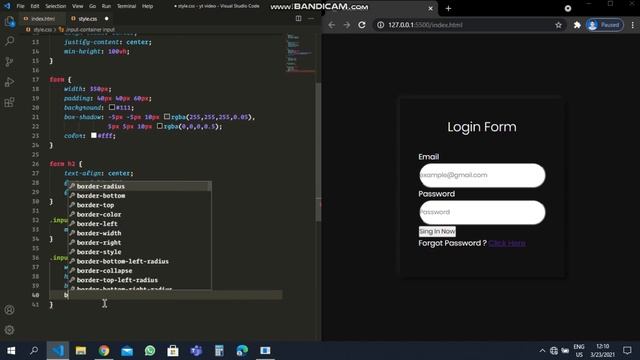The image size is (640, 360).
Task: Choose border-top suggestion
Action: [139, 205]
